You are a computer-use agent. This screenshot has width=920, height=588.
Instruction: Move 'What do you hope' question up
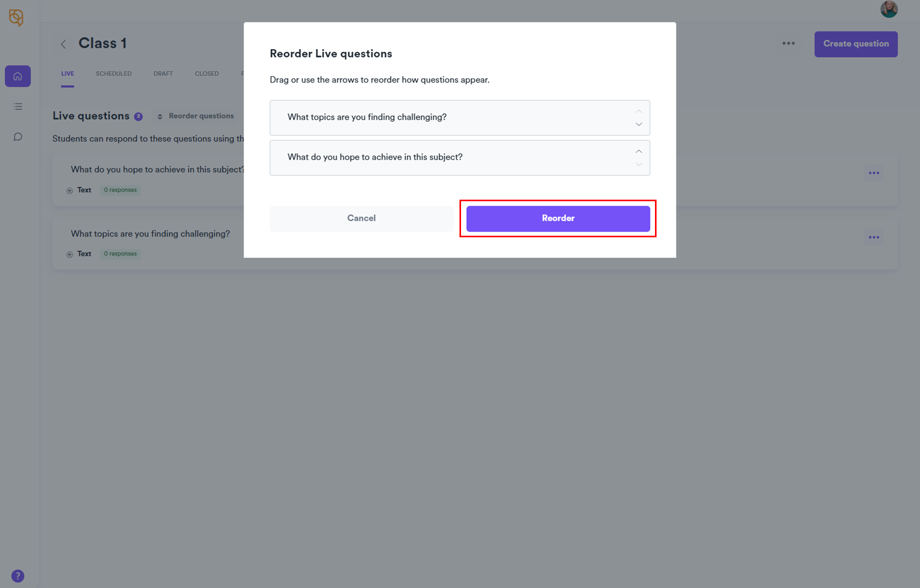tap(638, 151)
